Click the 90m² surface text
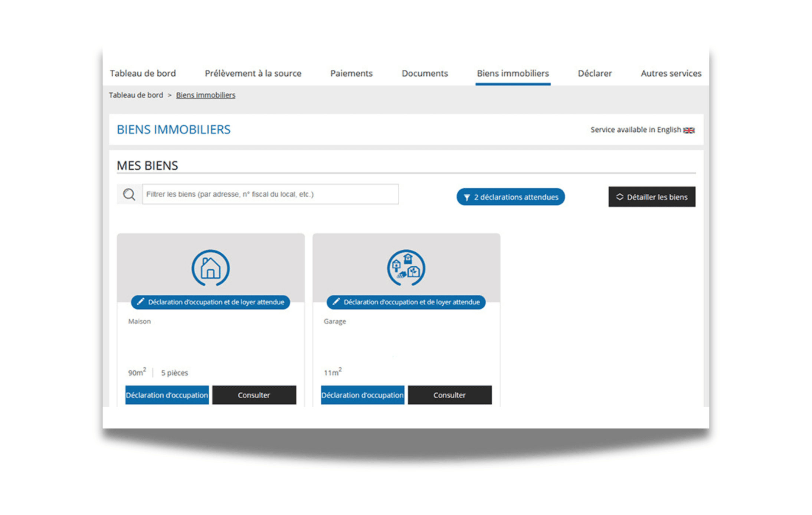 coord(137,372)
